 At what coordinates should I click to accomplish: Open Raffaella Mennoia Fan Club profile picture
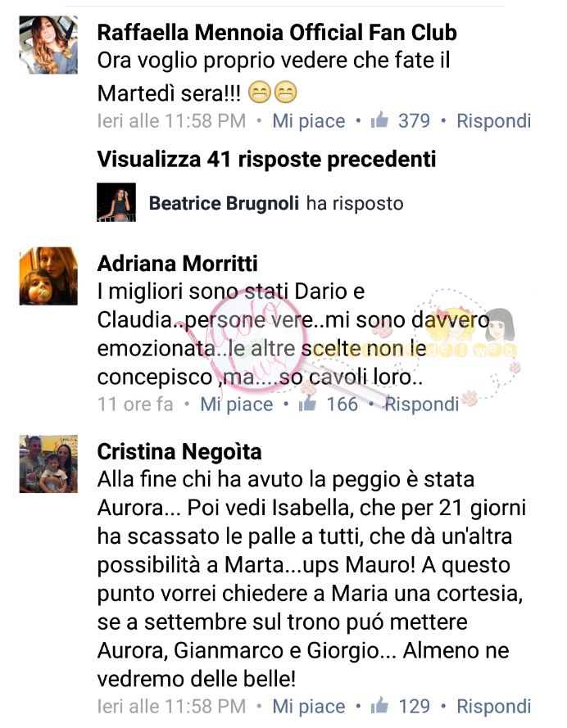click(48, 44)
